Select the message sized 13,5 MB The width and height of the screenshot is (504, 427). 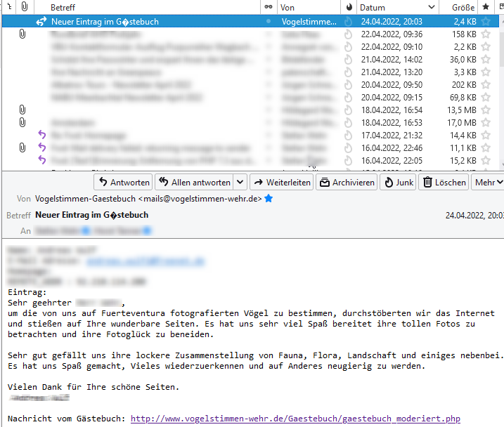point(250,110)
